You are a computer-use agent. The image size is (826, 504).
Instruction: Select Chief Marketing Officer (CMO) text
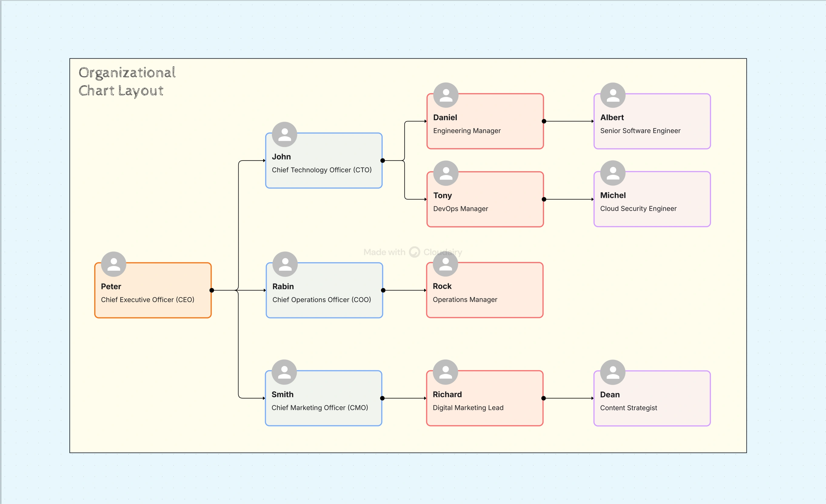[320, 408]
